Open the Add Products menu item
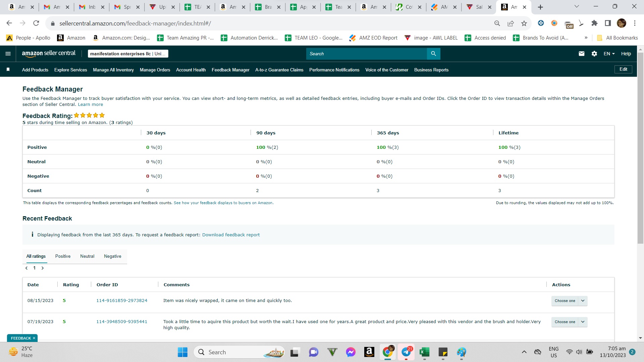This screenshot has height=362, width=644. [35, 70]
